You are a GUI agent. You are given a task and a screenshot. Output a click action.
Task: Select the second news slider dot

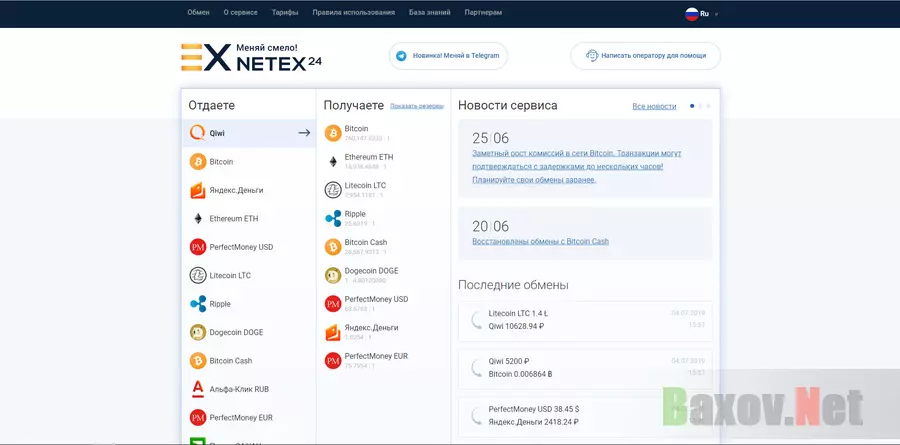(700, 106)
